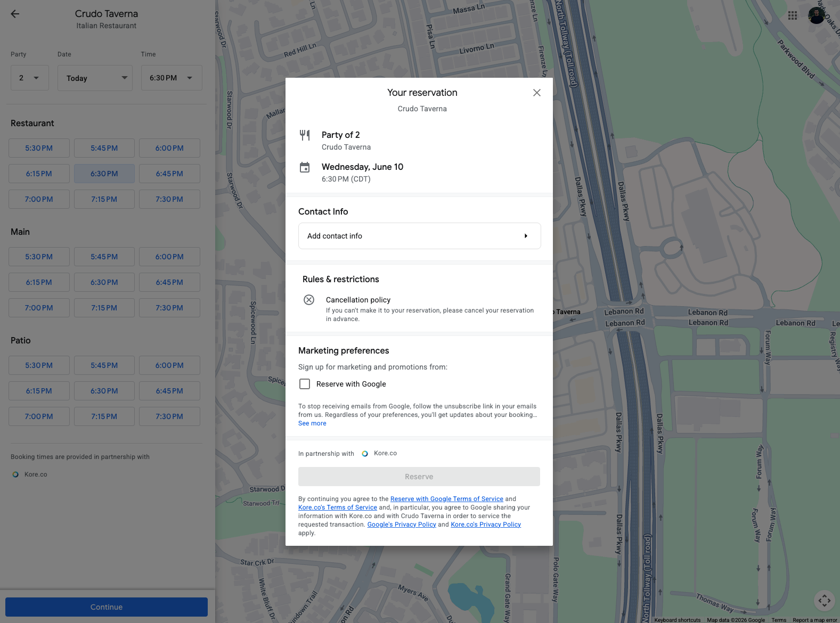Select Patio 7:30 PM time slot
The height and width of the screenshot is (623, 840).
169,416
